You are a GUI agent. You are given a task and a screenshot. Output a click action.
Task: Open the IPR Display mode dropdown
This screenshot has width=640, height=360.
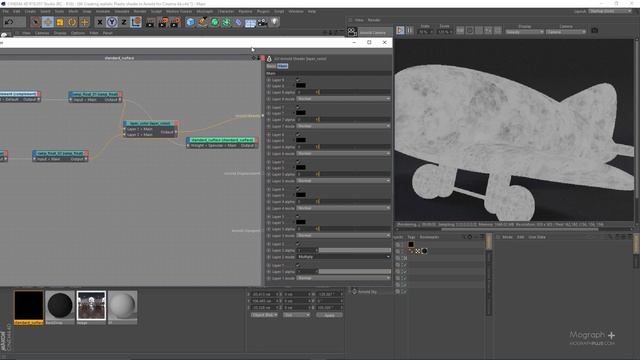coord(524,31)
